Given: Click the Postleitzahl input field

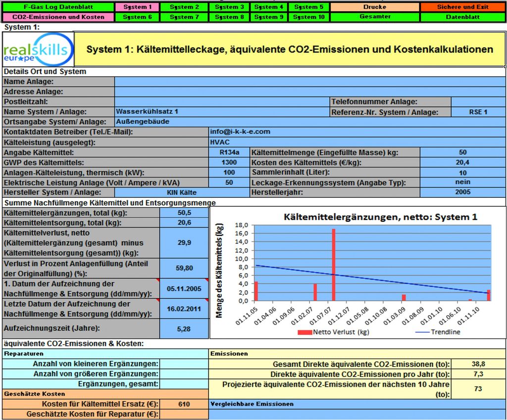Looking at the screenshot, I should [x=222, y=101].
